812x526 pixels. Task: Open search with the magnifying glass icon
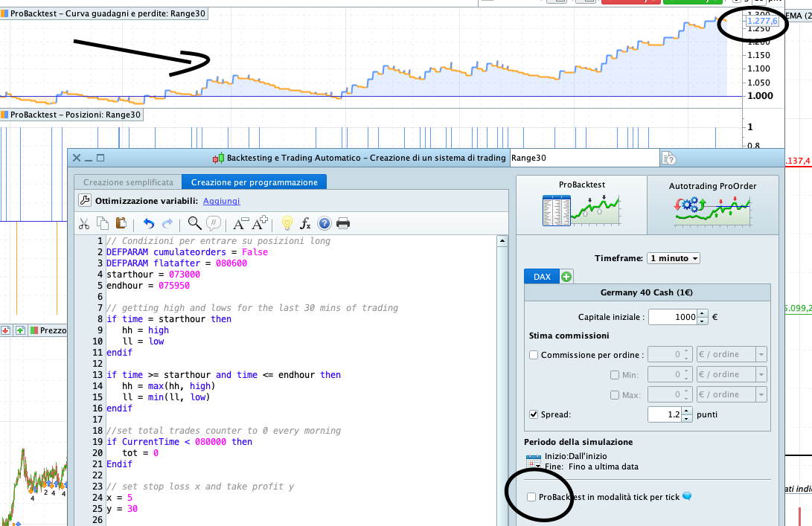tap(195, 223)
